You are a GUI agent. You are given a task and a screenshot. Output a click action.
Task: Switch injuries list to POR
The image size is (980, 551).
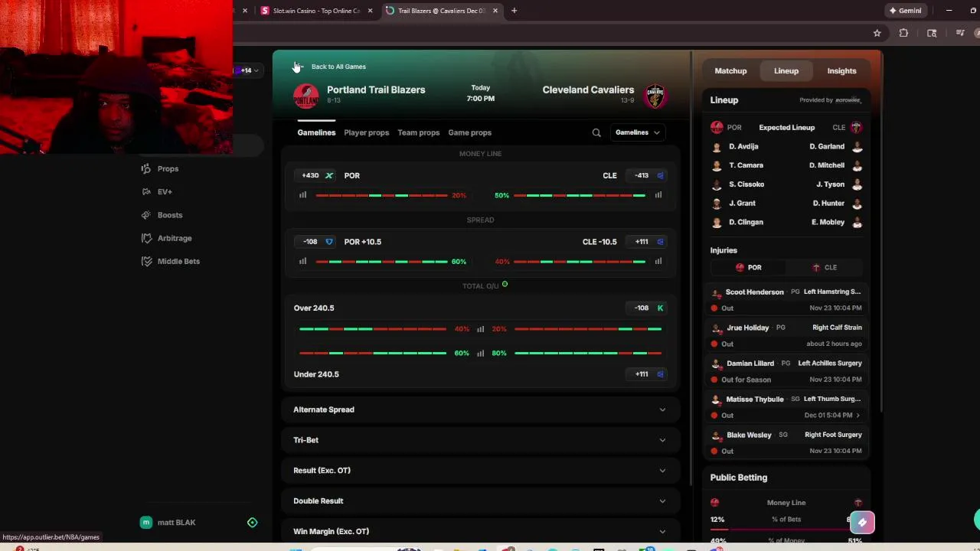pos(748,267)
